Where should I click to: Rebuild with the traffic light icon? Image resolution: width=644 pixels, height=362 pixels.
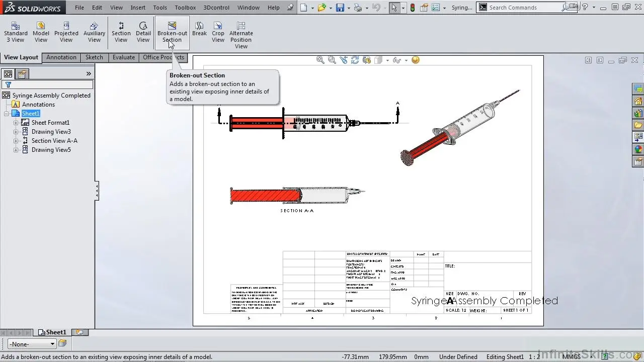point(413,8)
